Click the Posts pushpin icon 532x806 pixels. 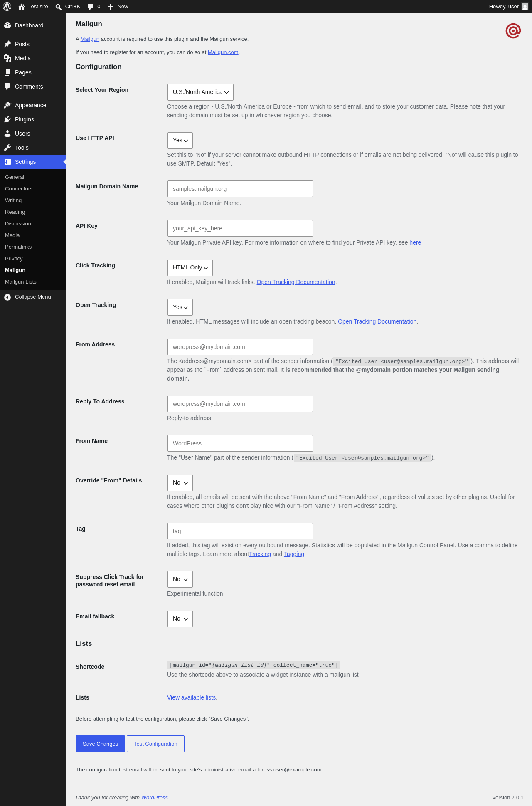[7, 44]
